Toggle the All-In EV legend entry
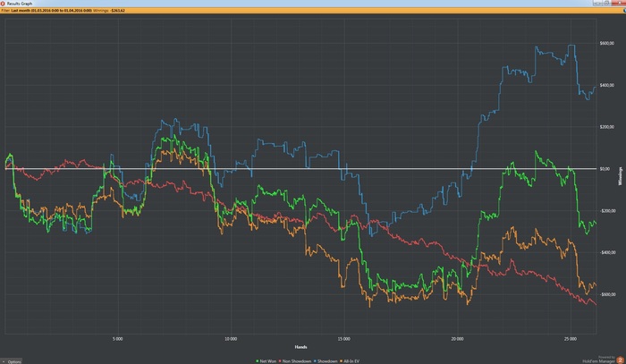The height and width of the screenshot is (364, 626). click(350, 361)
